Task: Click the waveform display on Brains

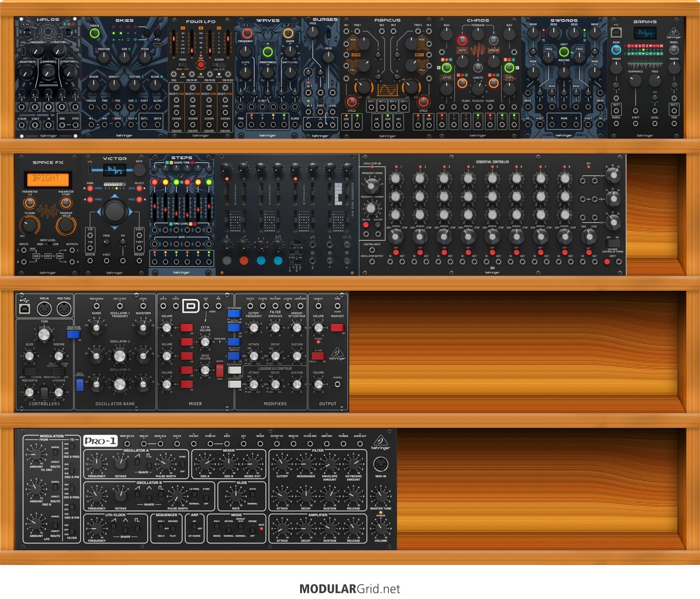Action: tap(645, 33)
